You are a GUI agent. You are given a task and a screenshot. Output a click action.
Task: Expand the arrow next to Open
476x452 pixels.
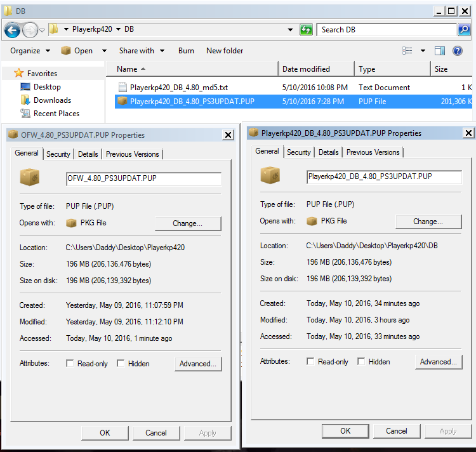tap(104, 51)
